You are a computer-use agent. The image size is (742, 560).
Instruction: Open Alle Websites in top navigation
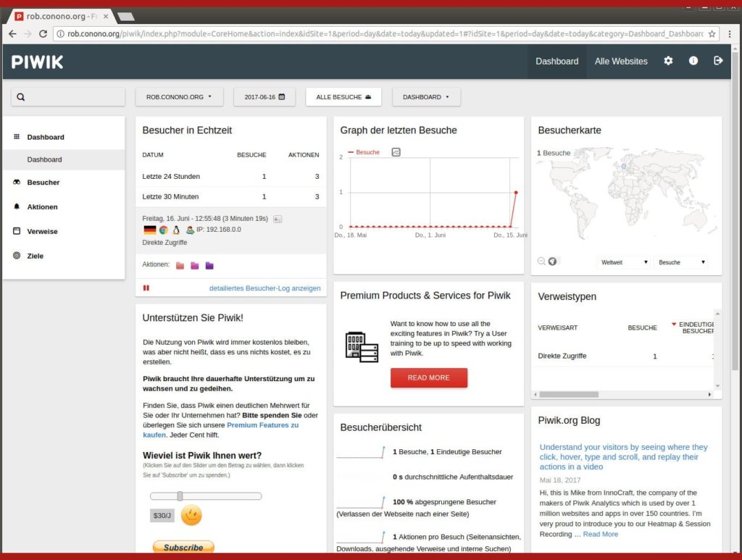(x=621, y=62)
